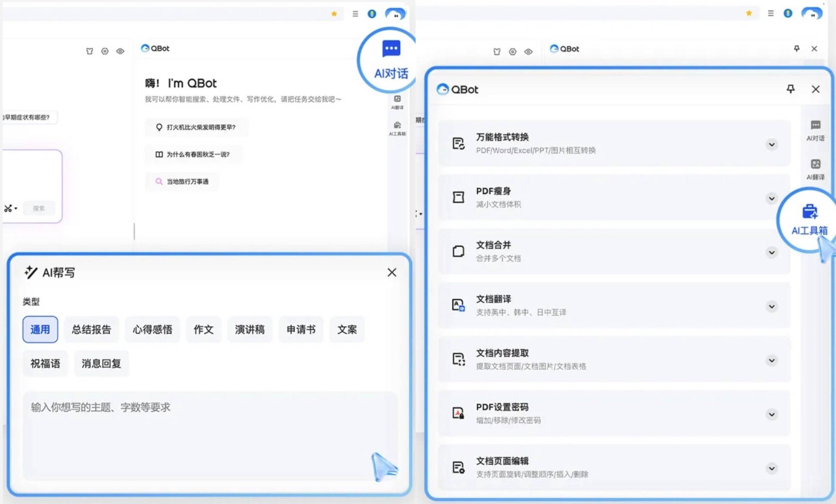This screenshot has height=504, width=836.
Task: Select the 祝福语 writing type
Action: tap(45, 363)
